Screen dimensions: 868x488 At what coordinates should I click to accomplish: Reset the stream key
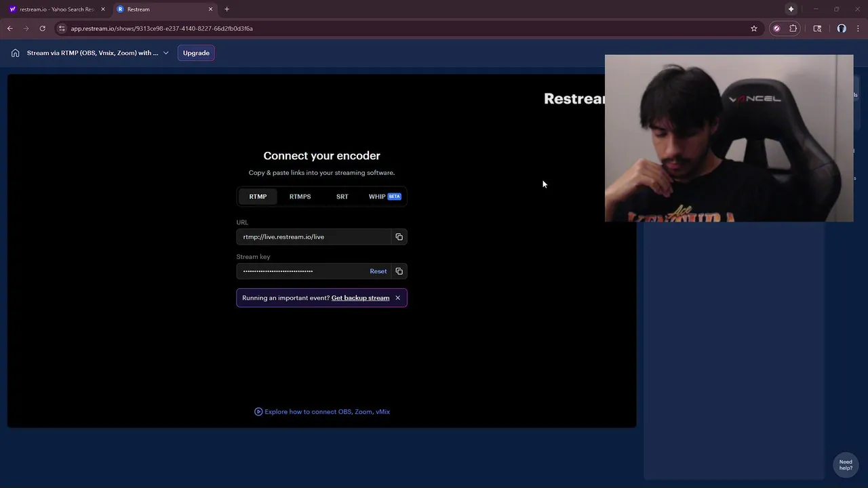pos(378,271)
